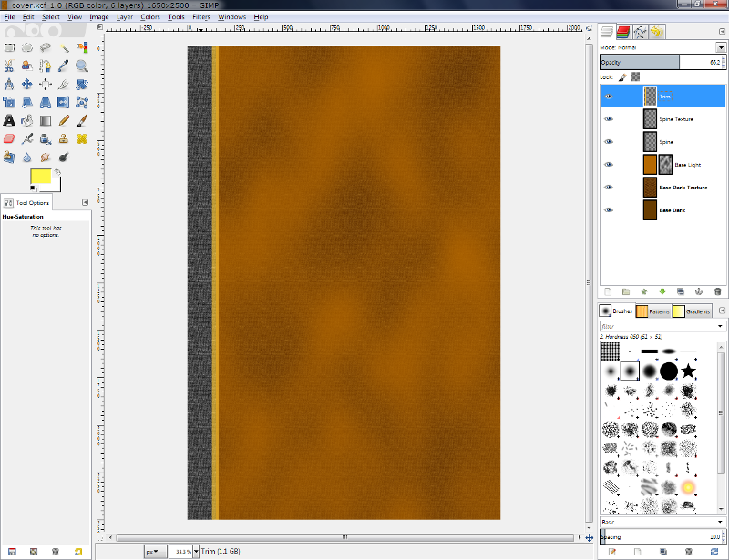Switch to the Undo History tab

tap(656, 32)
